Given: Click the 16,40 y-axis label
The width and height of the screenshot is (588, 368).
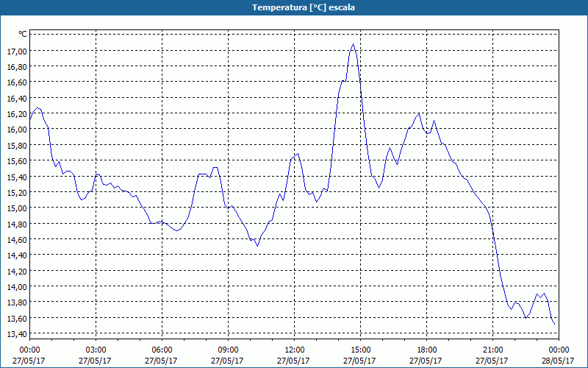Looking at the screenshot, I should [x=17, y=99].
